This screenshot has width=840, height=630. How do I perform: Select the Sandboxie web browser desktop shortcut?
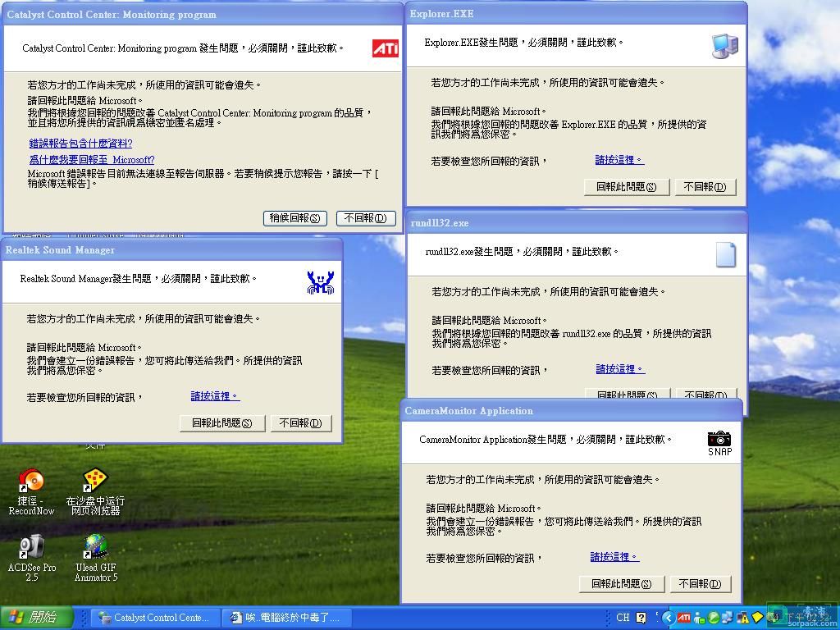tap(95, 482)
